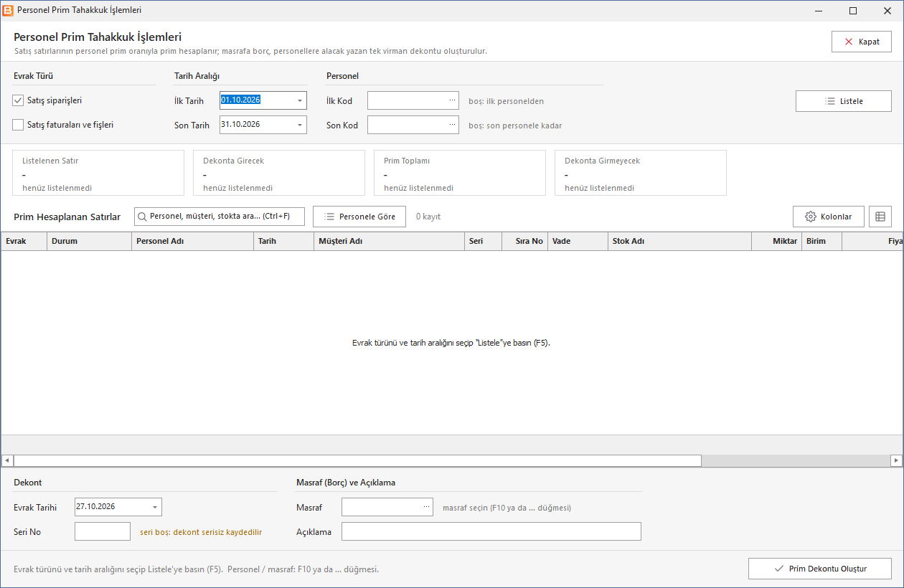
Task: Sort by the Durum column header
Action: (90, 241)
